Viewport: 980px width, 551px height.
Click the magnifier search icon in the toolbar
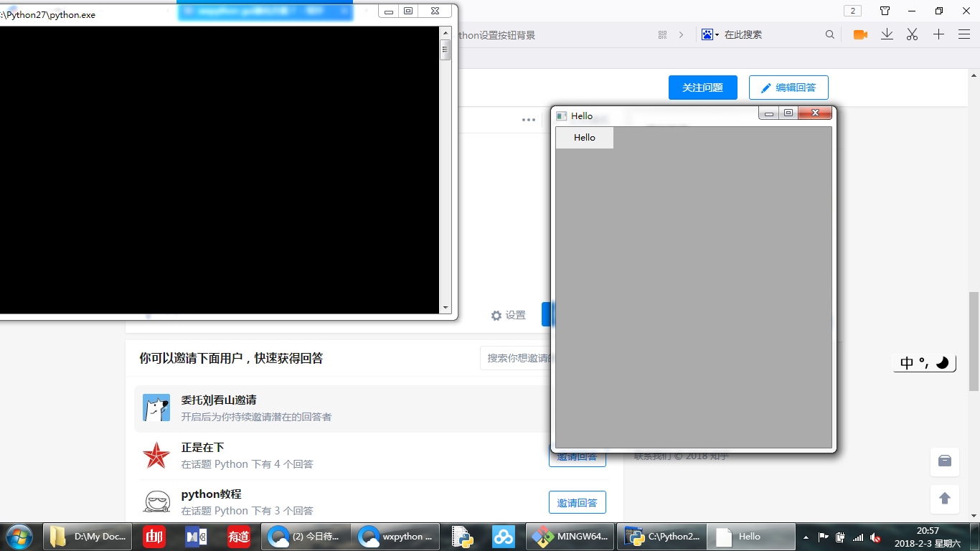tap(829, 34)
